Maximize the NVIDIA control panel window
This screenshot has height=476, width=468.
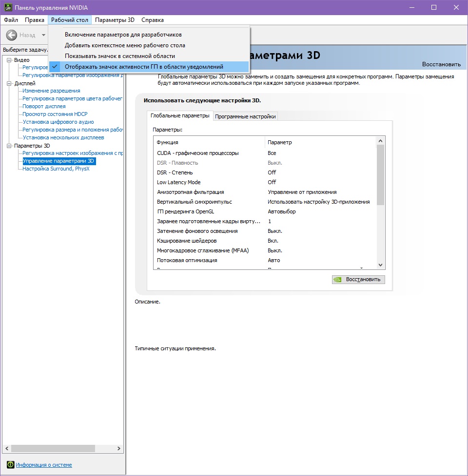[434, 7]
